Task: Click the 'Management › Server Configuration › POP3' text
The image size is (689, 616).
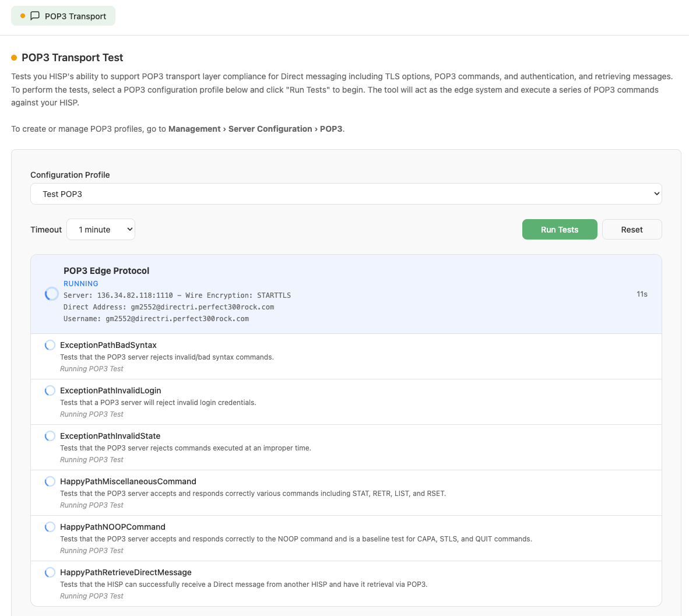Action: click(x=255, y=129)
